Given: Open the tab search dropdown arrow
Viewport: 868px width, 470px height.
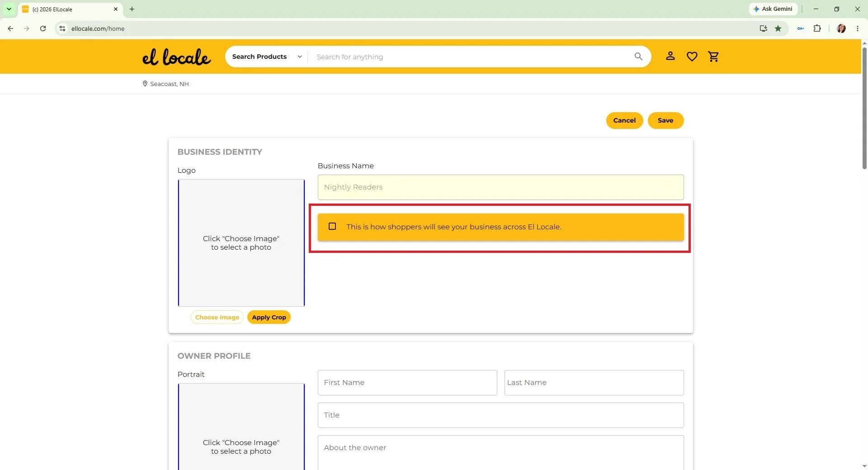Looking at the screenshot, I should tap(9, 9).
